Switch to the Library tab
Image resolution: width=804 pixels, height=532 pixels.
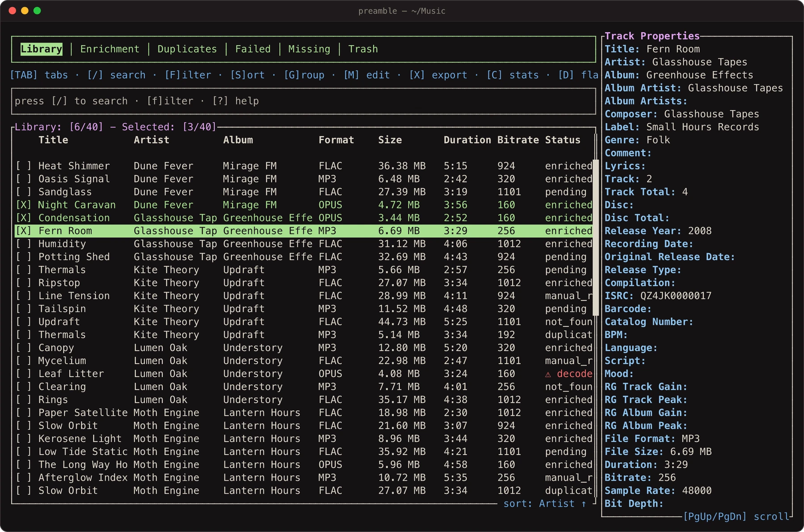[x=42, y=49]
